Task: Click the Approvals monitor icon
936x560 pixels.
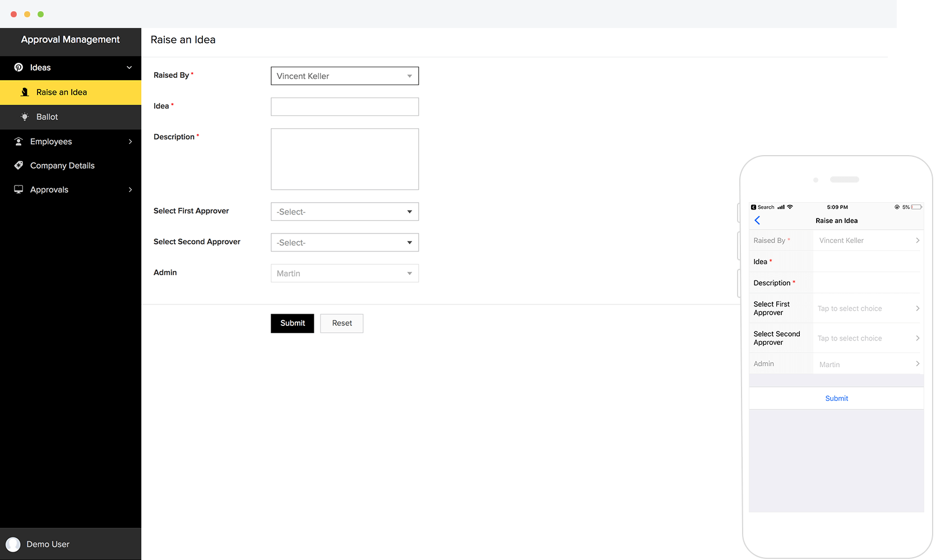Action: pyautogui.click(x=18, y=190)
